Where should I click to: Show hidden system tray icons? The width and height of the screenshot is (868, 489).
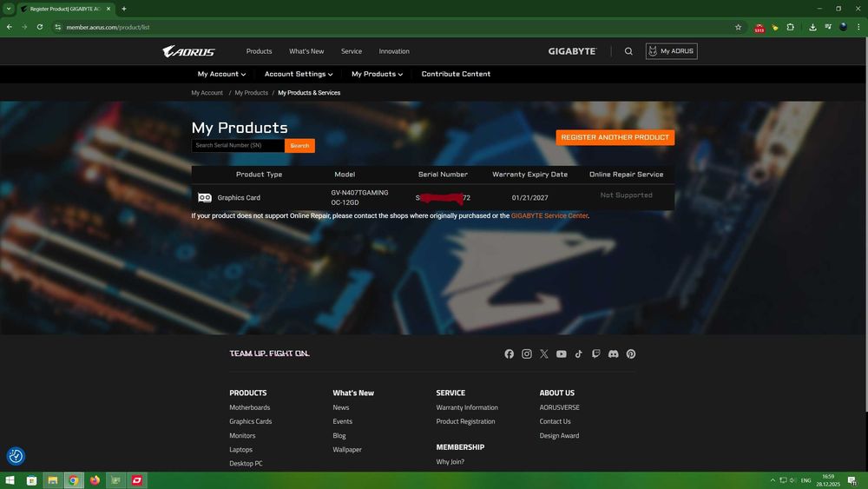tap(773, 480)
